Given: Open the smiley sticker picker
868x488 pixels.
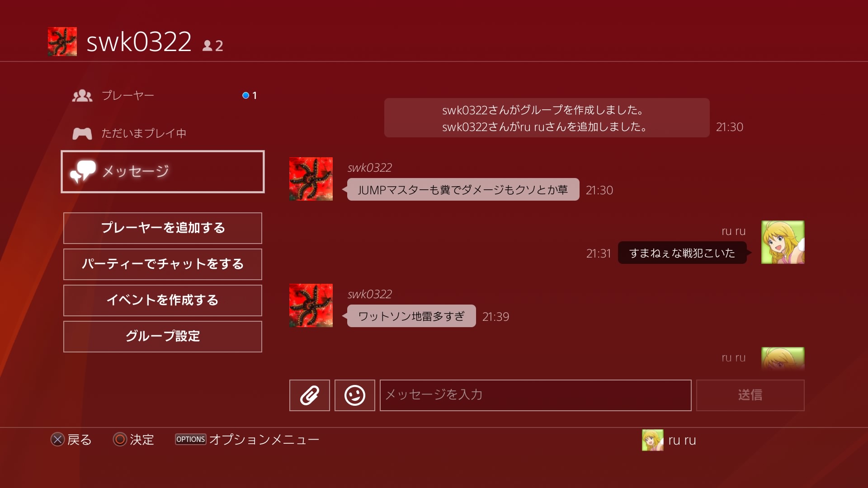Looking at the screenshot, I should click(x=355, y=395).
